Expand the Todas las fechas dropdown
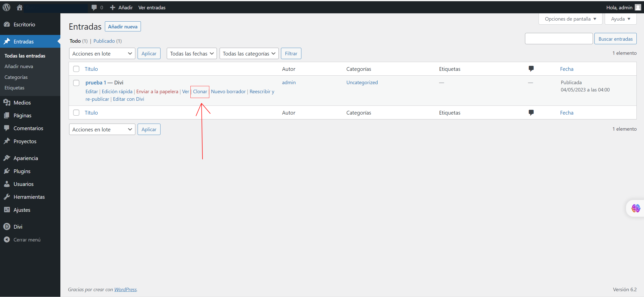 pyautogui.click(x=191, y=54)
